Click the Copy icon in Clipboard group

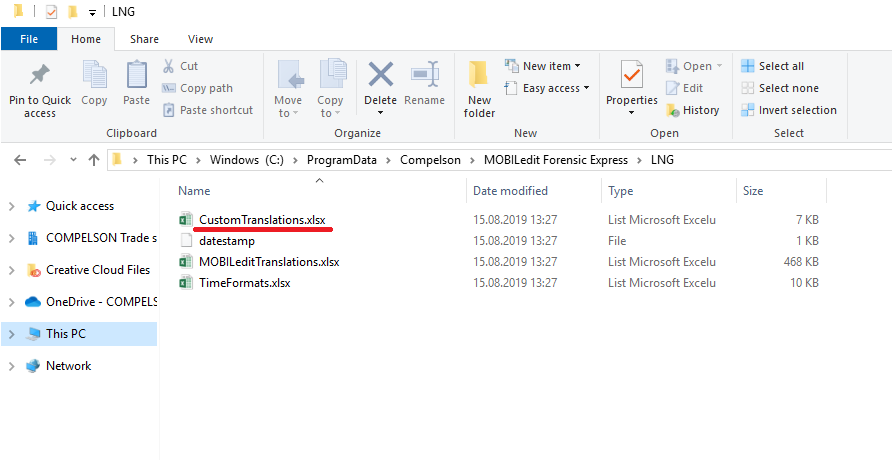point(94,77)
